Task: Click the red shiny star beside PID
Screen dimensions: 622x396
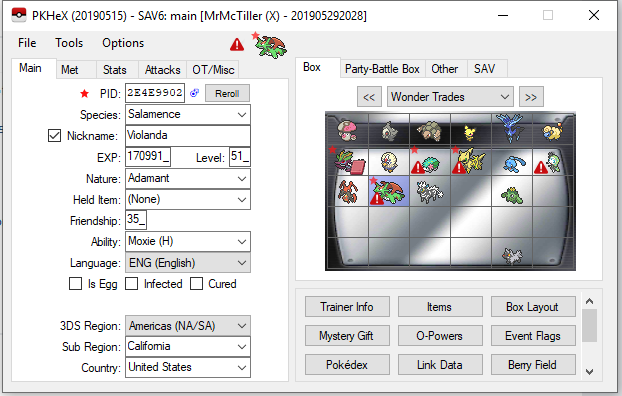Action: 84,94
